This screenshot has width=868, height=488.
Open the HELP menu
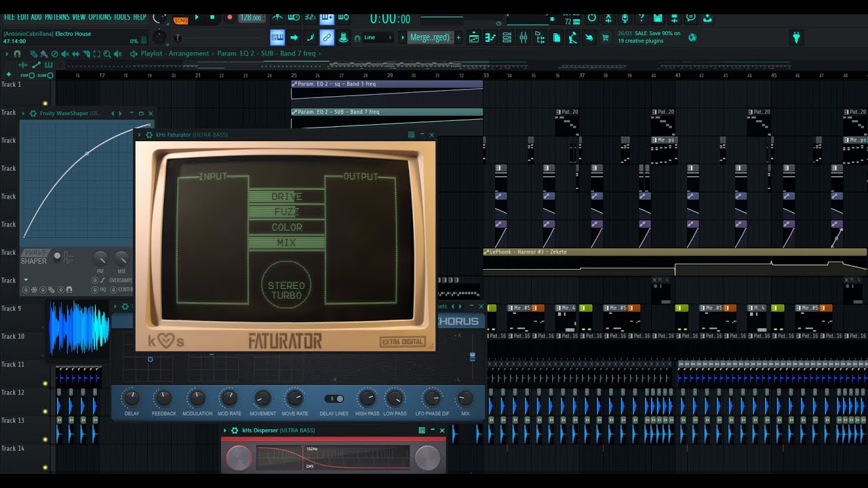pyautogui.click(x=140, y=17)
